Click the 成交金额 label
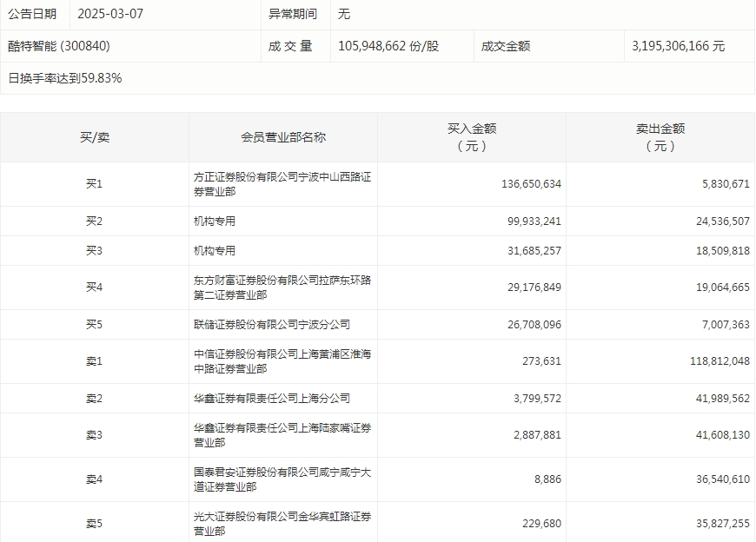This screenshot has width=756, height=542. click(506, 46)
